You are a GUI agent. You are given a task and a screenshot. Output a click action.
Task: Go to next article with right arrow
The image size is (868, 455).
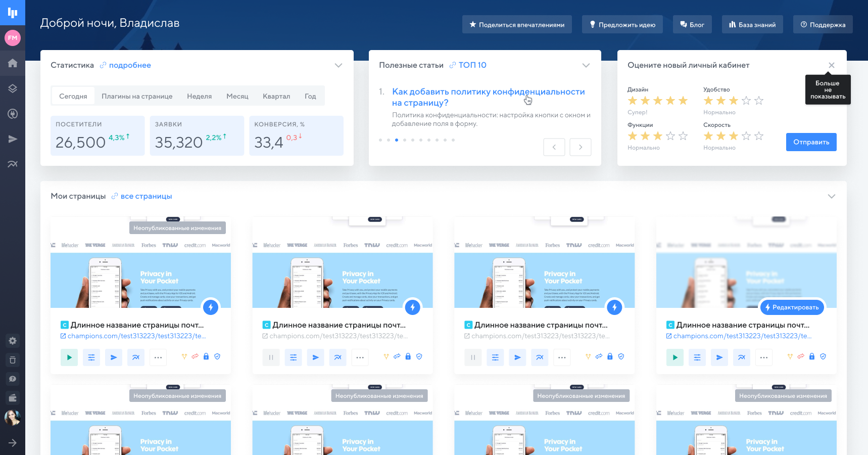581,147
